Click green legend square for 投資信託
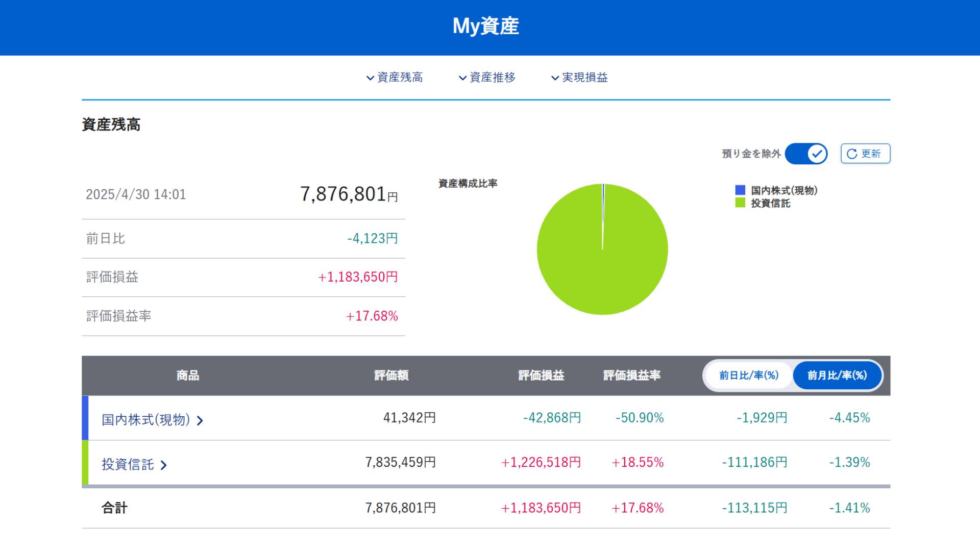980x551 pixels. click(x=740, y=203)
